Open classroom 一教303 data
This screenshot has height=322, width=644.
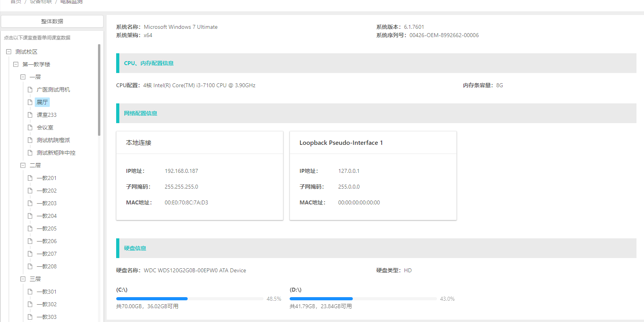(47, 317)
